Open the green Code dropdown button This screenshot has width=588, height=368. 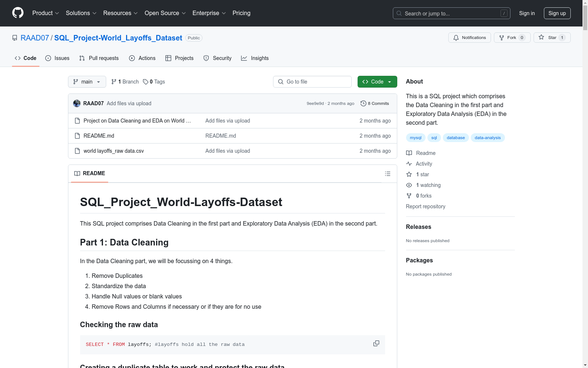click(x=377, y=82)
